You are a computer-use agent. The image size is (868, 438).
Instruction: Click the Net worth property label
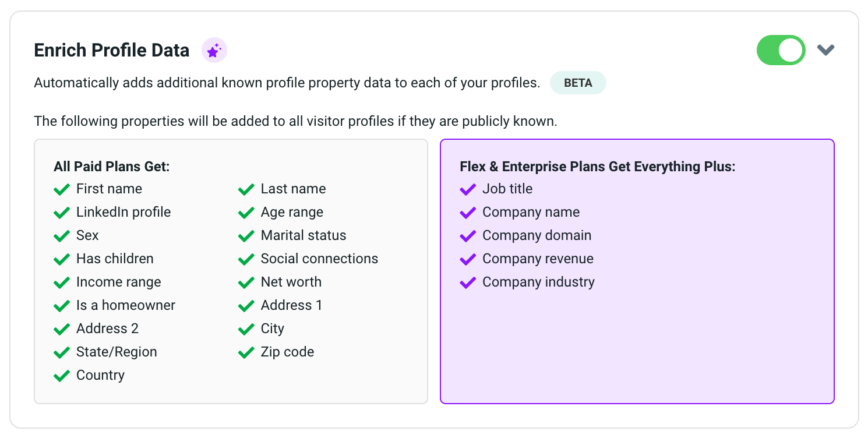(291, 282)
